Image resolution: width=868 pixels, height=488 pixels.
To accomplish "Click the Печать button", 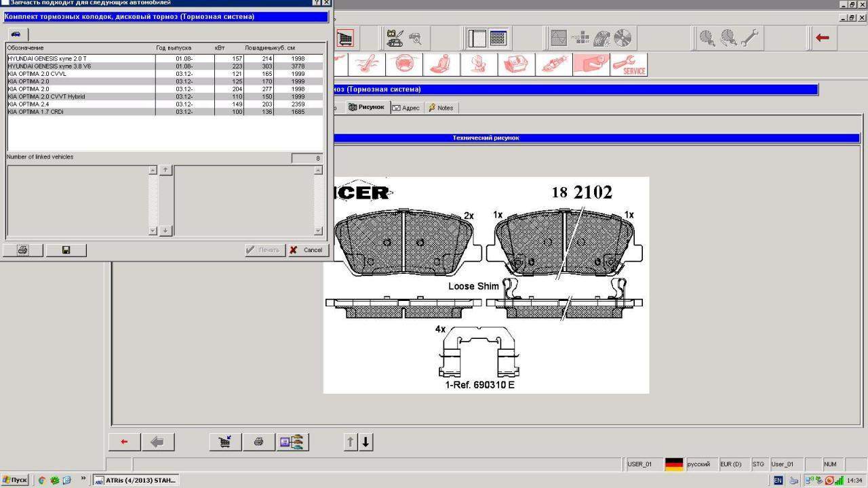I will click(264, 250).
